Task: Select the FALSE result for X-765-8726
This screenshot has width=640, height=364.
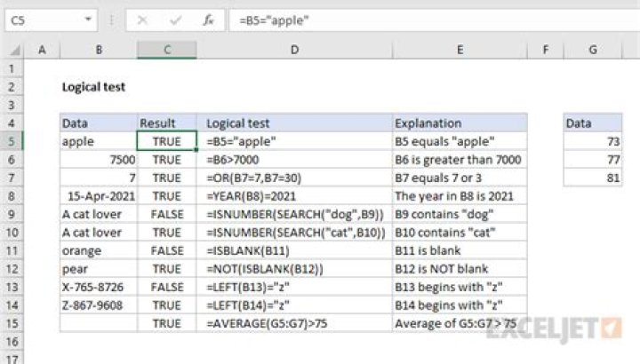Action: tap(166, 288)
